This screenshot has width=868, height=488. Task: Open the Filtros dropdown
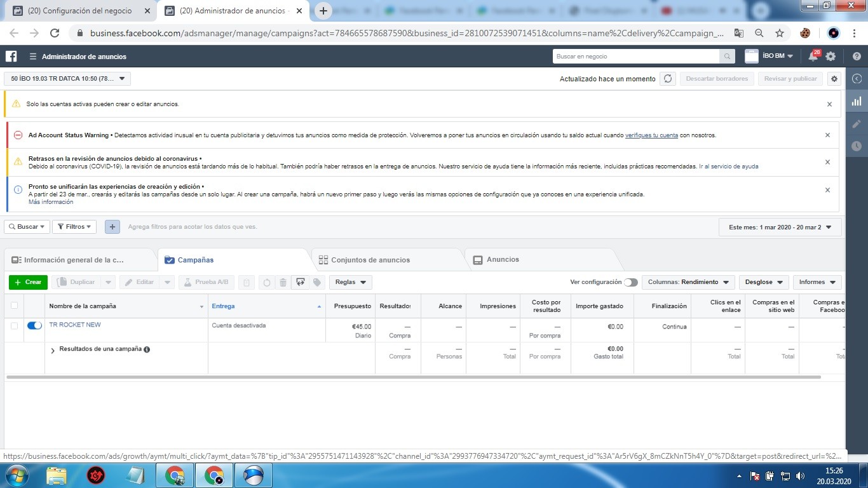74,227
